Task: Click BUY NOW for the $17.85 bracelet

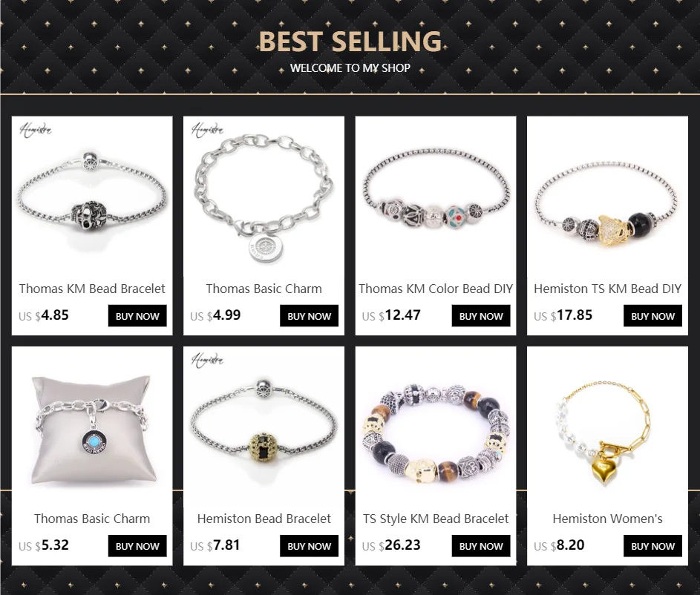Action: click(x=652, y=316)
